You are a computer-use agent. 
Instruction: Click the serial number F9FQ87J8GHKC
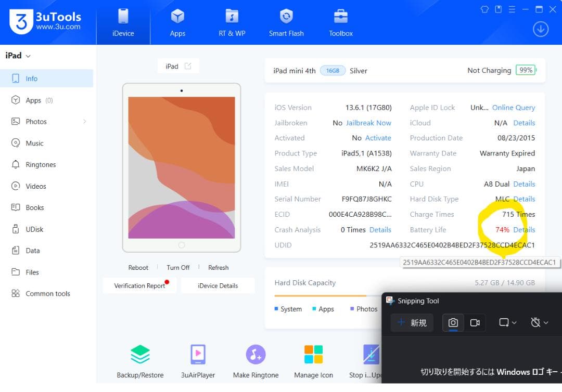pyautogui.click(x=367, y=199)
